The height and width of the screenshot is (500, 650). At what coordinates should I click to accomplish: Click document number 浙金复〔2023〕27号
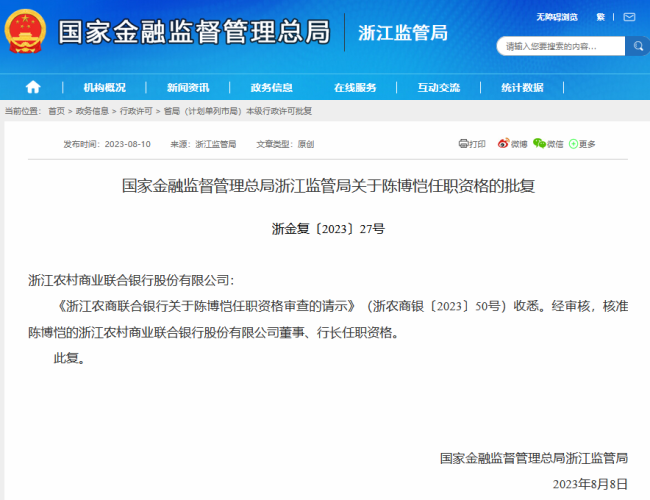[x=328, y=229]
